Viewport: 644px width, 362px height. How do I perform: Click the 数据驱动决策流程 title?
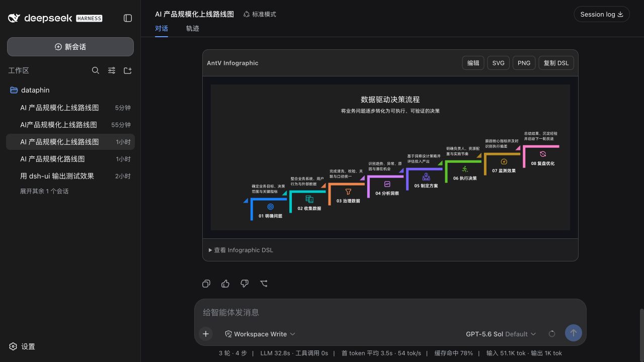click(390, 100)
